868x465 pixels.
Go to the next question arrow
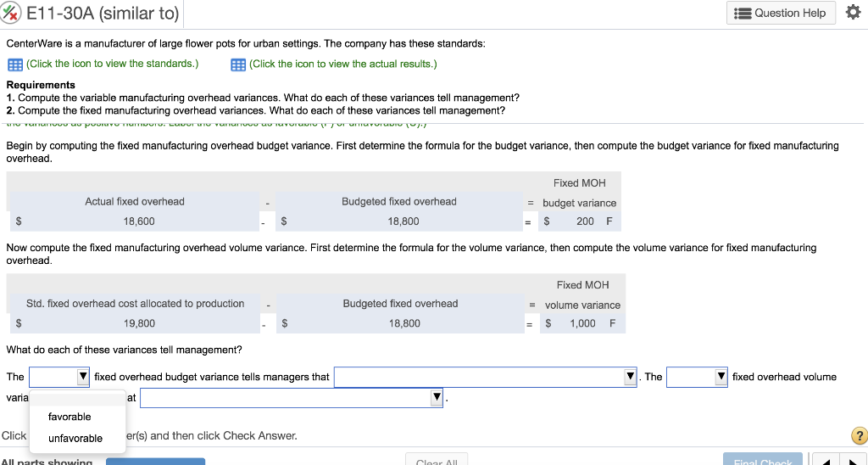coord(853,462)
